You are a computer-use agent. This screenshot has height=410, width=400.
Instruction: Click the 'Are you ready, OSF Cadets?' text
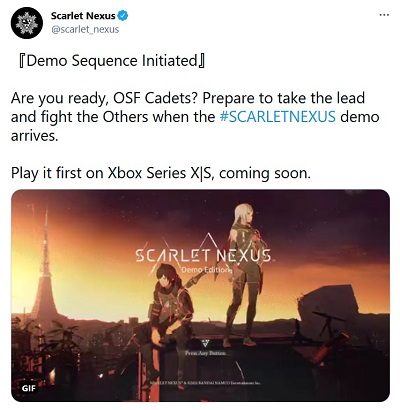tap(105, 98)
